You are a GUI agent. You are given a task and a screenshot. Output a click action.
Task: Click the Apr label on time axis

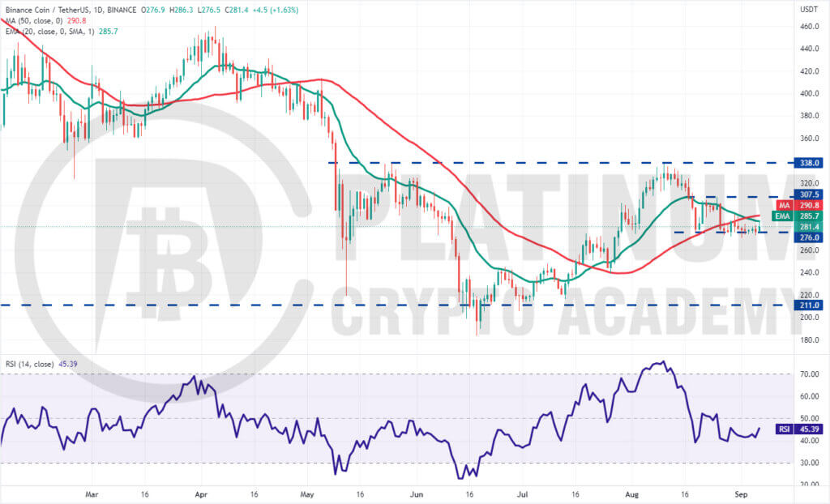201,494
